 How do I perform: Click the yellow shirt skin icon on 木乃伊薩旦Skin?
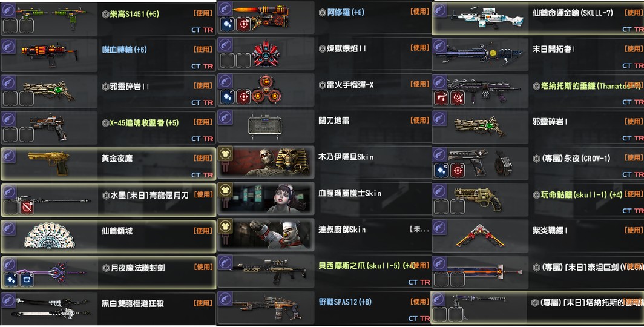coord(225,154)
